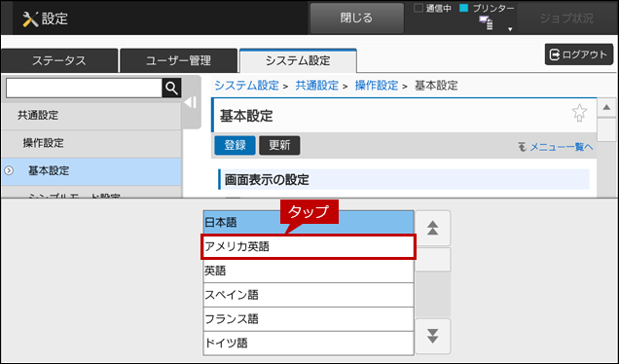Select the システム設定 tab
The width and height of the screenshot is (619, 364).
tap(298, 60)
